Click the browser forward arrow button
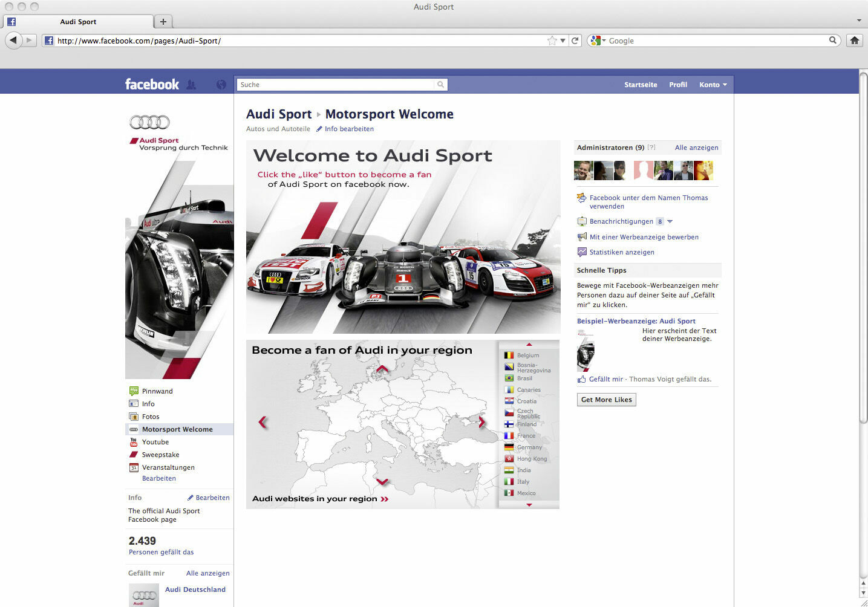The height and width of the screenshot is (607, 868). 29,41
